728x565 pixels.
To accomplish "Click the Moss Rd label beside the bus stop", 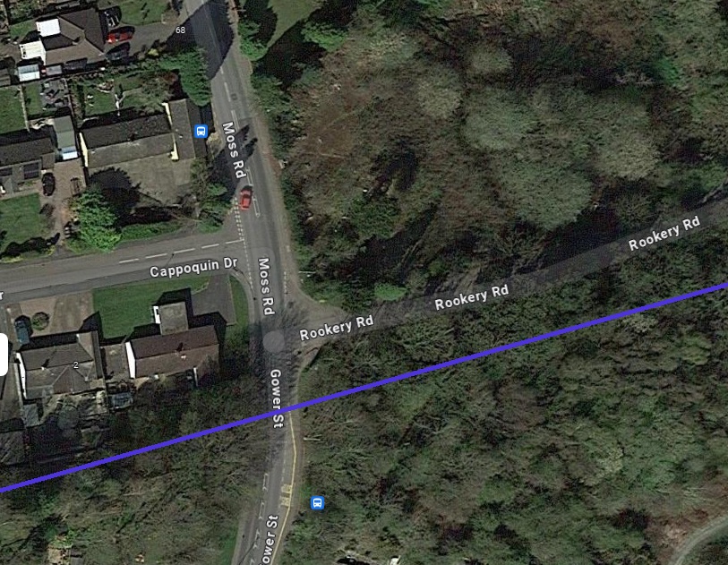I will (234, 150).
